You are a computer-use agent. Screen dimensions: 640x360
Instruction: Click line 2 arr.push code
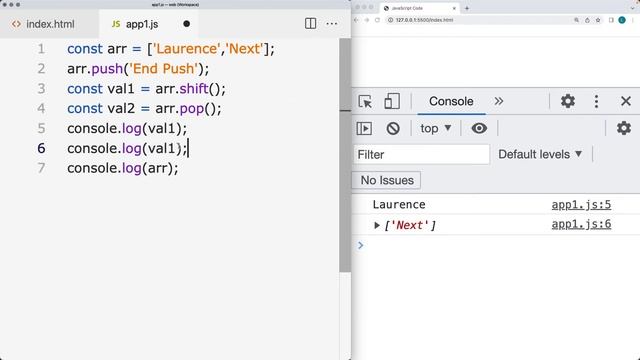point(138,69)
